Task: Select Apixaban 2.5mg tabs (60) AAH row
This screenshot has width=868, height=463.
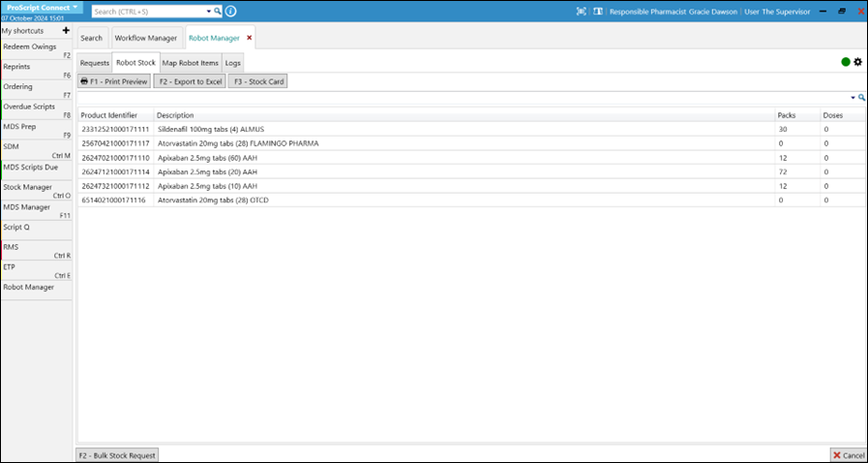Action: [471, 158]
